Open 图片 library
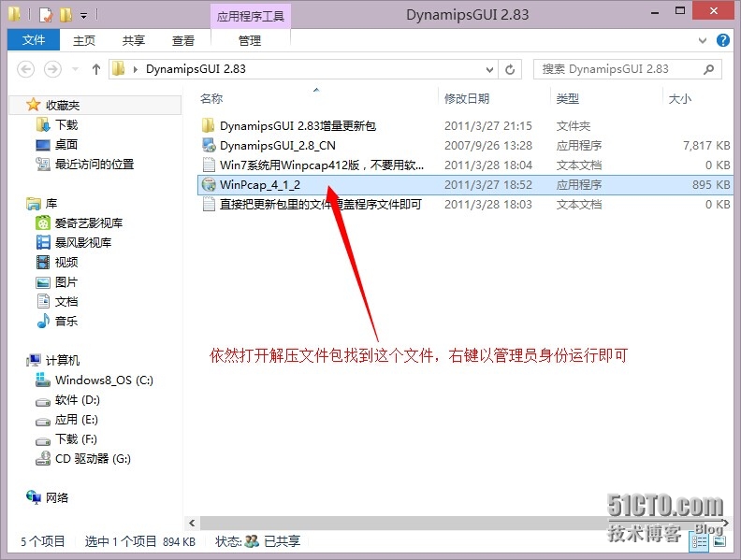 [x=66, y=282]
